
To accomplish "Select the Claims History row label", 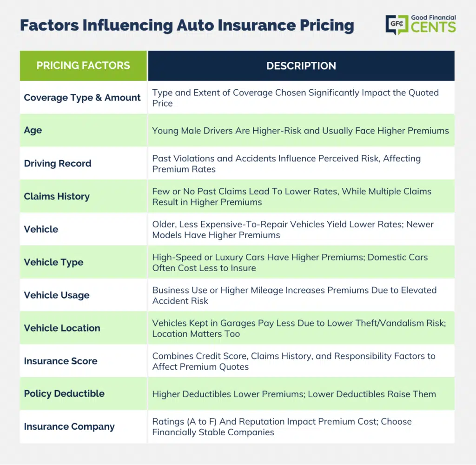I will 57,197.
